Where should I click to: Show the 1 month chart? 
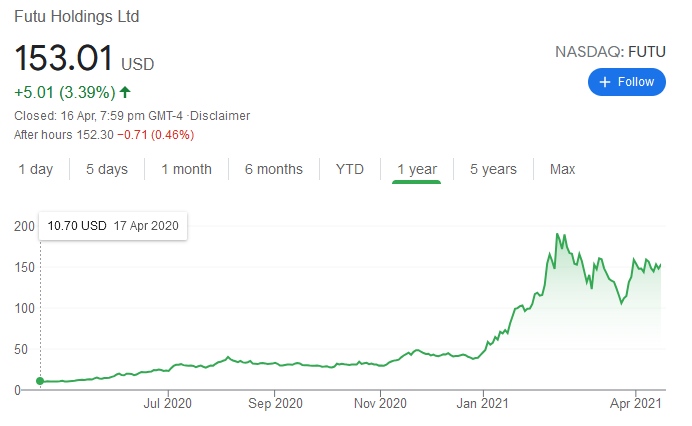coord(186,169)
